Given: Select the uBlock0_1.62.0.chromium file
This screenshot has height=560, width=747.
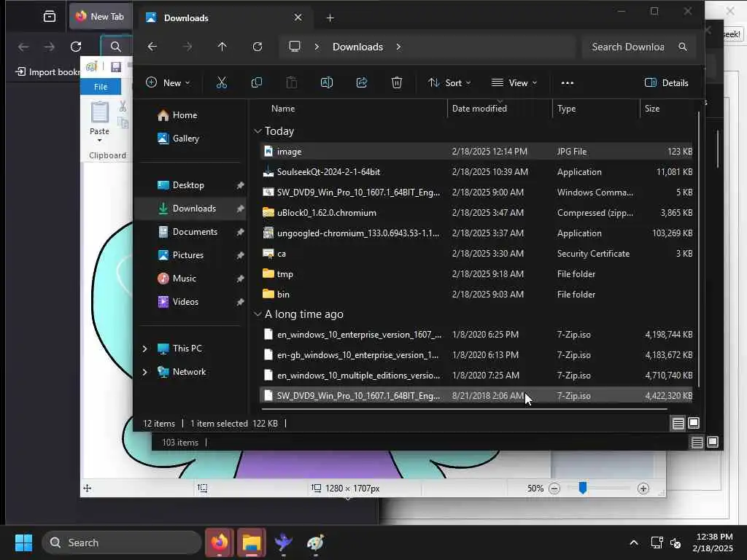Looking at the screenshot, I should [476, 213].
